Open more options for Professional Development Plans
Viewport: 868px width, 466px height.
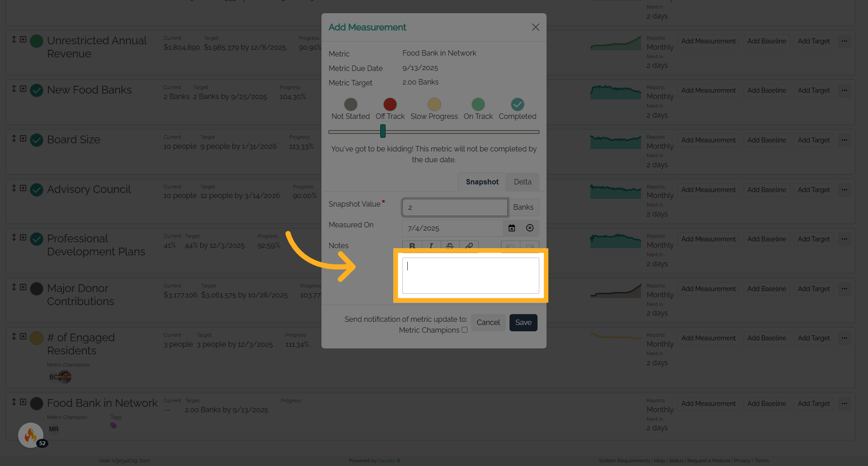click(x=844, y=239)
